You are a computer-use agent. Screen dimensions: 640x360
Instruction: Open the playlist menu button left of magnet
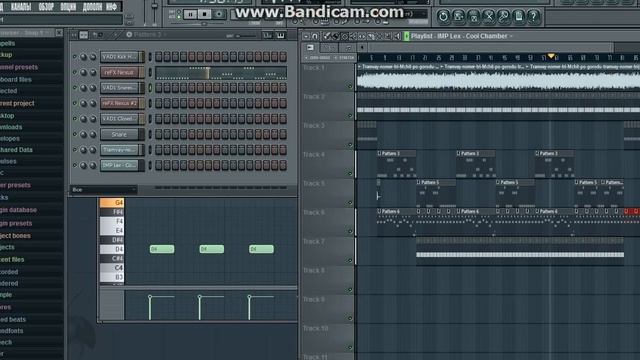tap(306, 36)
